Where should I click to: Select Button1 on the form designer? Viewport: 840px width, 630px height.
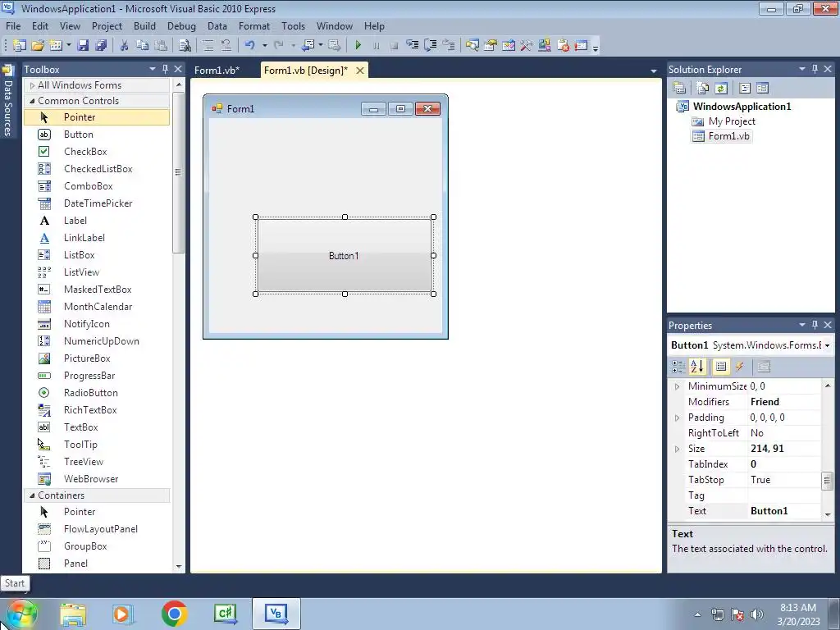(x=344, y=256)
